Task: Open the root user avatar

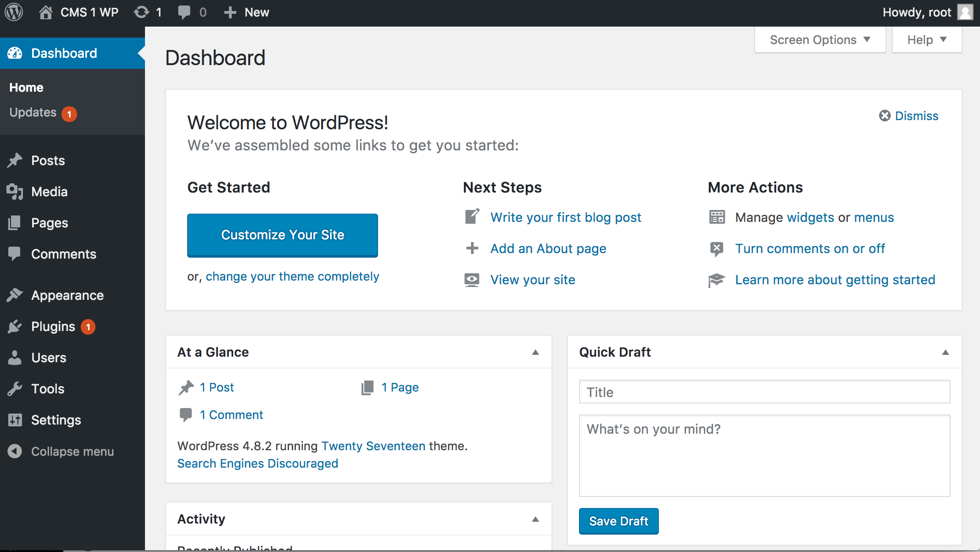Action: (965, 12)
